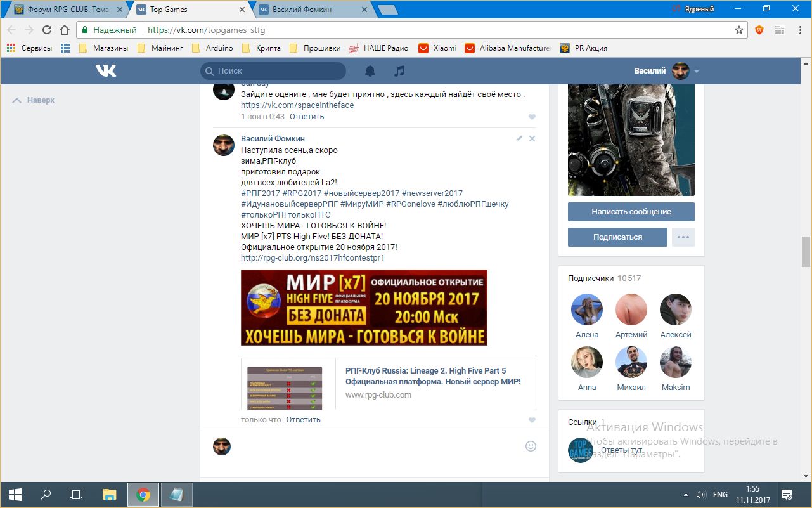Click hashtag #толькоРПГтолькоПТС
Viewport: 812px width, 508px height.
pos(286,215)
